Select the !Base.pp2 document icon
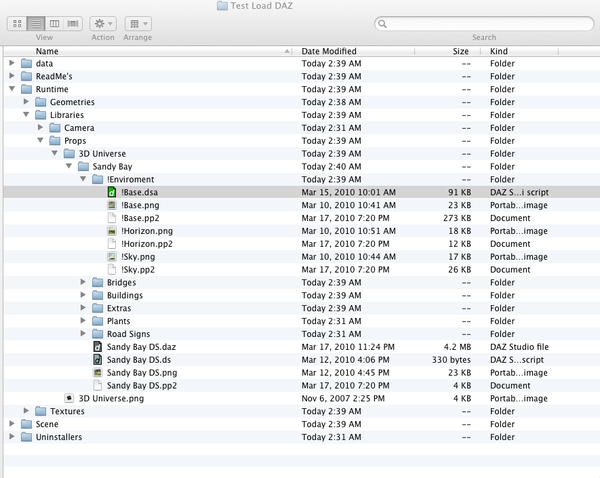Image resolution: width=600 pixels, height=478 pixels. tap(112, 218)
